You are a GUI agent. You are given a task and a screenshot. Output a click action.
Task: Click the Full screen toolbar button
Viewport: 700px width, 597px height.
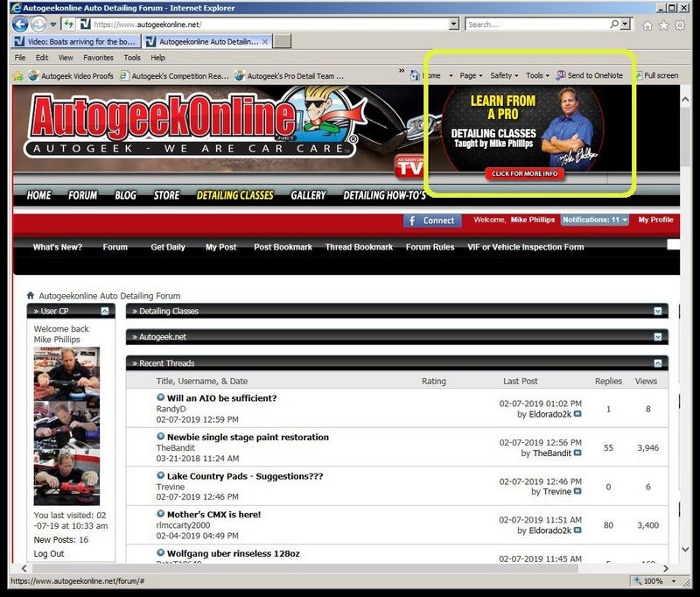pos(657,75)
